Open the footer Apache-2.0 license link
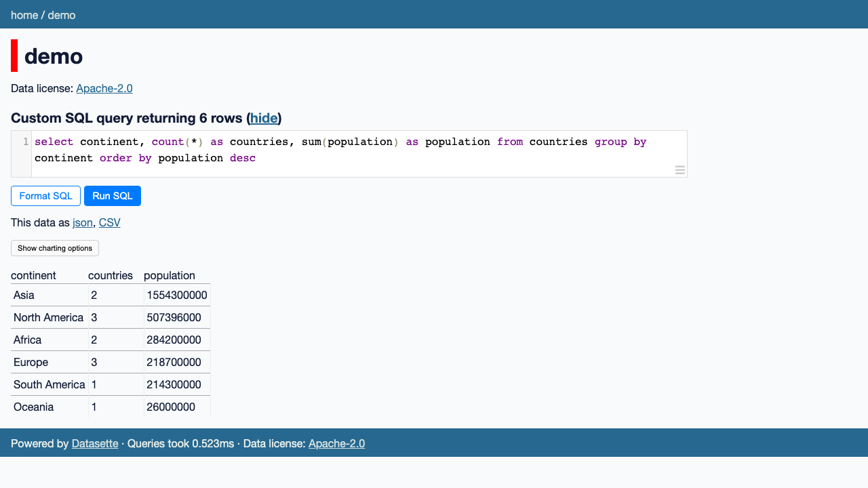This screenshot has height=488, width=868. pyautogui.click(x=336, y=443)
